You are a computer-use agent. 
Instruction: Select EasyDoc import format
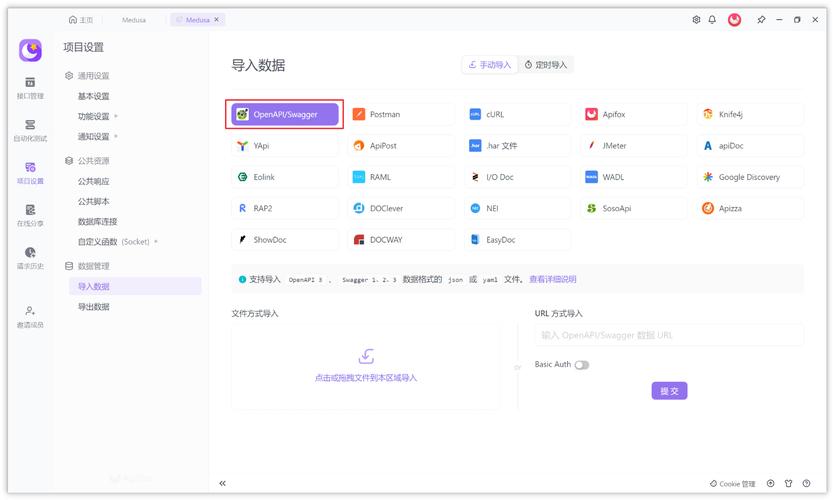(517, 240)
